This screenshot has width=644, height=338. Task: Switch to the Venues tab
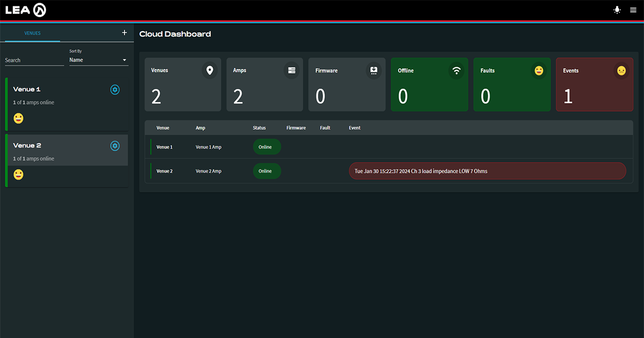coord(32,33)
